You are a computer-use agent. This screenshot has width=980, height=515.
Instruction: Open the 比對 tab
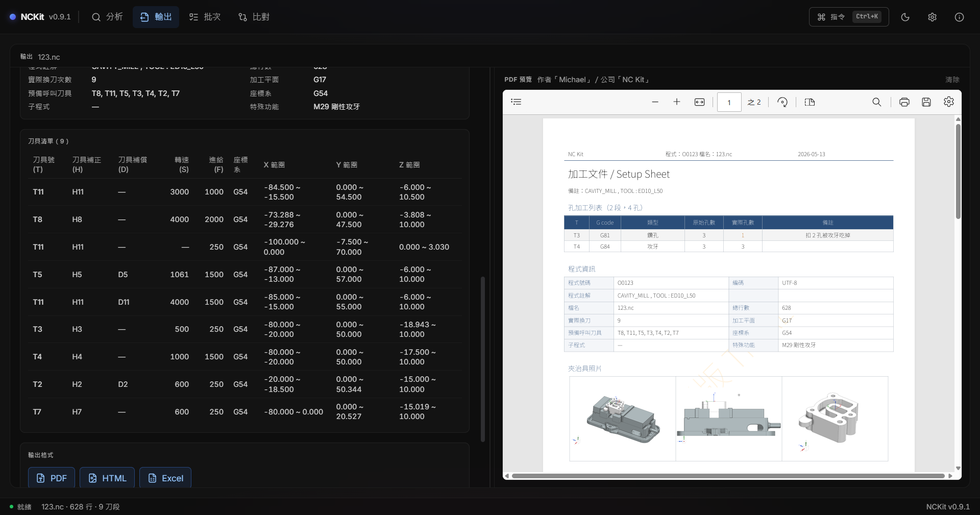pos(254,17)
